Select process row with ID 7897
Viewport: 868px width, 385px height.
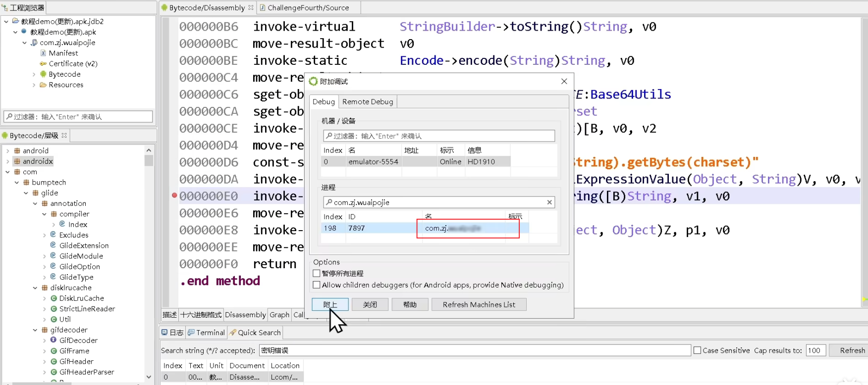pos(425,228)
